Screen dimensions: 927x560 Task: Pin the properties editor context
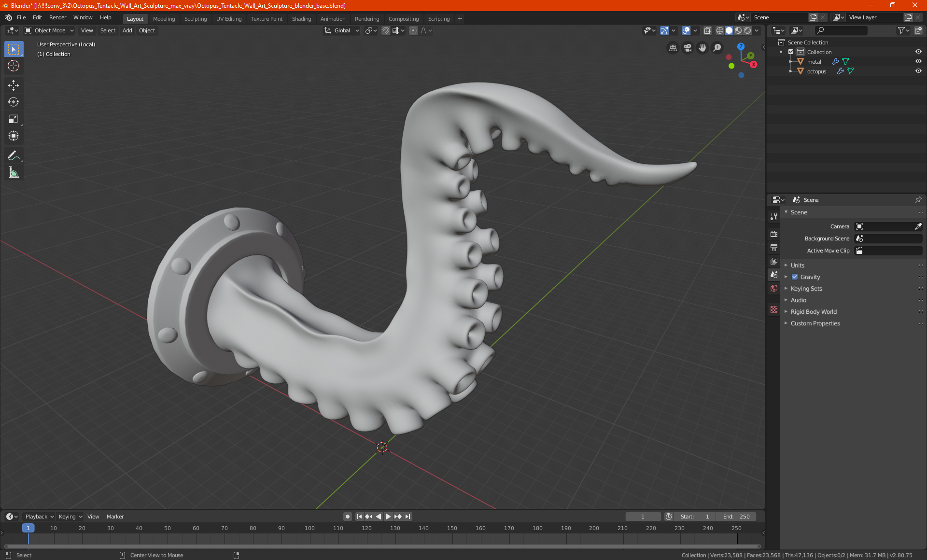(x=918, y=200)
